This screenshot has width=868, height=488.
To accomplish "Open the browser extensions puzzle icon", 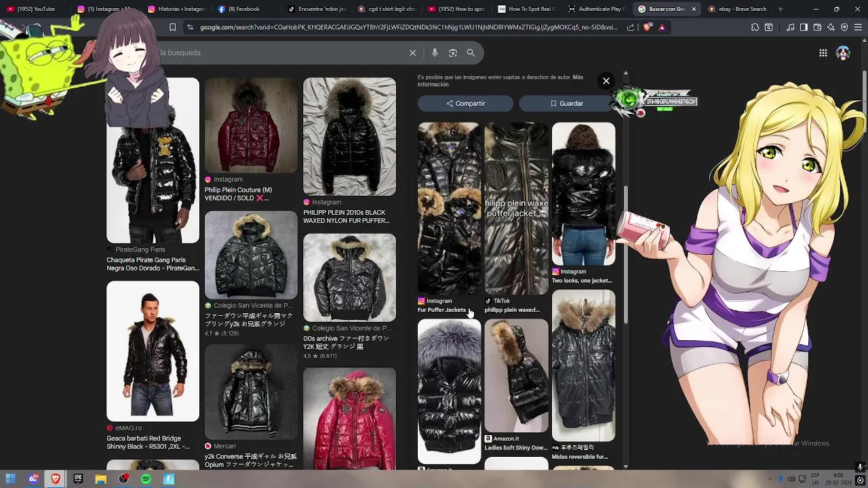I will click(x=755, y=27).
